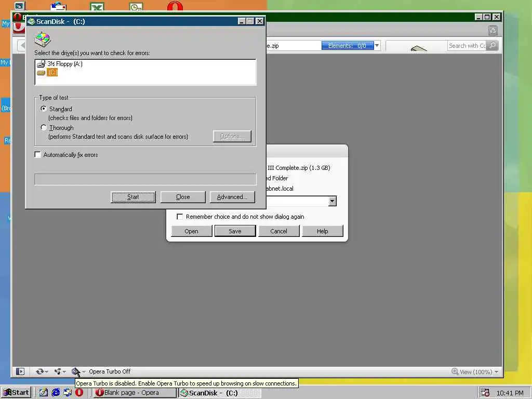Viewport: 532px width, 399px height.
Task: Click the ScanDisk title bar icon
Action: [32, 21]
